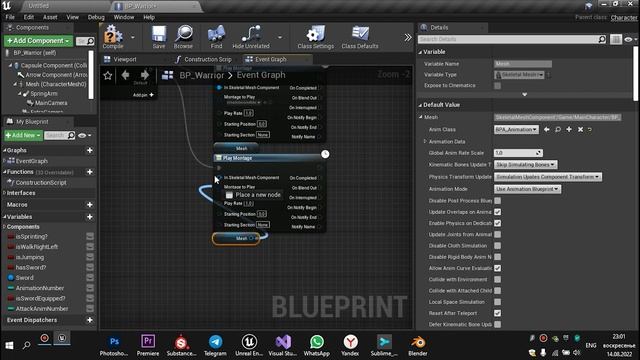Open Variable Type Skeletal Mesh dropdown
Image resolution: width=640 pixels, height=360 pixels.
tap(519, 75)
